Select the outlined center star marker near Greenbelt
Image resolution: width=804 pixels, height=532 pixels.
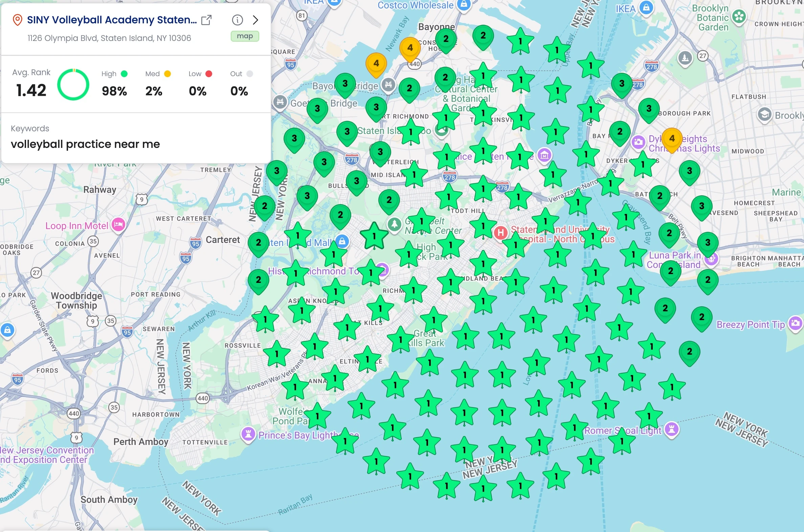(374, 236)
